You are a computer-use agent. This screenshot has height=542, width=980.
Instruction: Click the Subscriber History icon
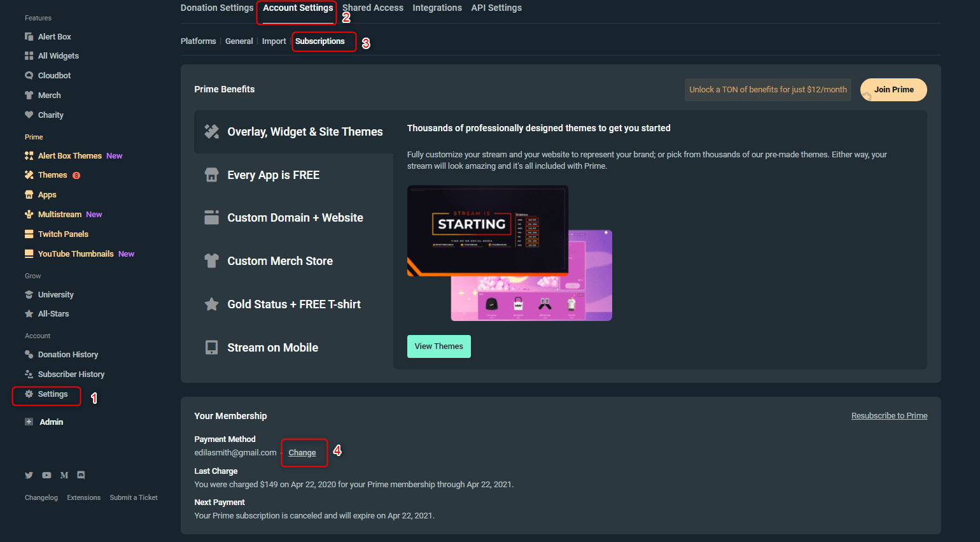click(x=29, y=374)
